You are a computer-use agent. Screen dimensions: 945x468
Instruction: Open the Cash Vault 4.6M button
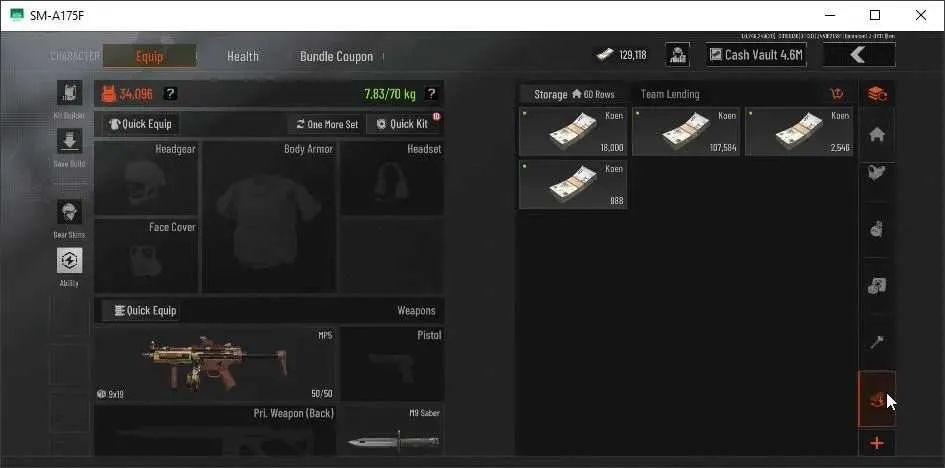(x=756, y=55)
